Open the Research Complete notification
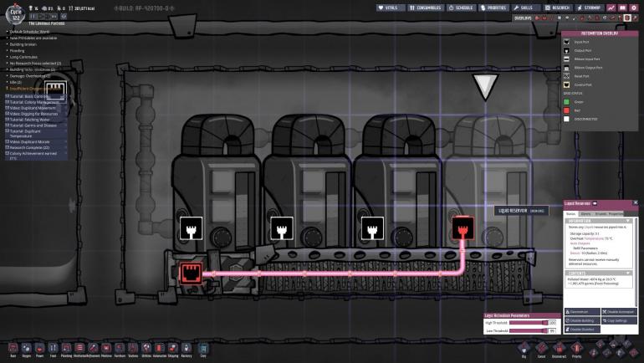Viewport: 644px width, 363px height. pos(36,147)
